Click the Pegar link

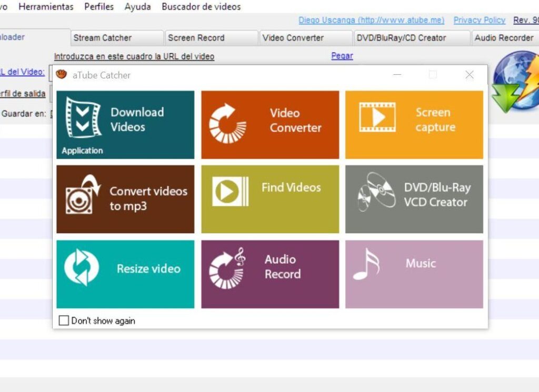pos(342,56)
